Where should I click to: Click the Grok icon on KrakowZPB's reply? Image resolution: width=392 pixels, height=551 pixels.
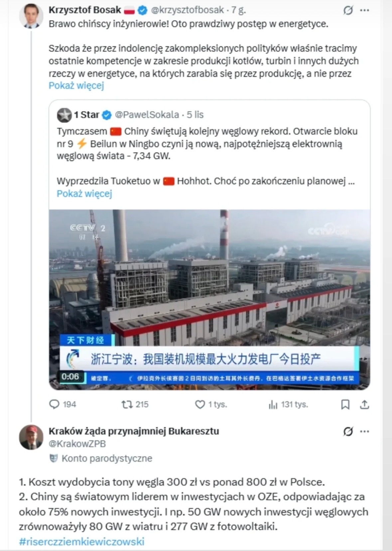point(348,432)
